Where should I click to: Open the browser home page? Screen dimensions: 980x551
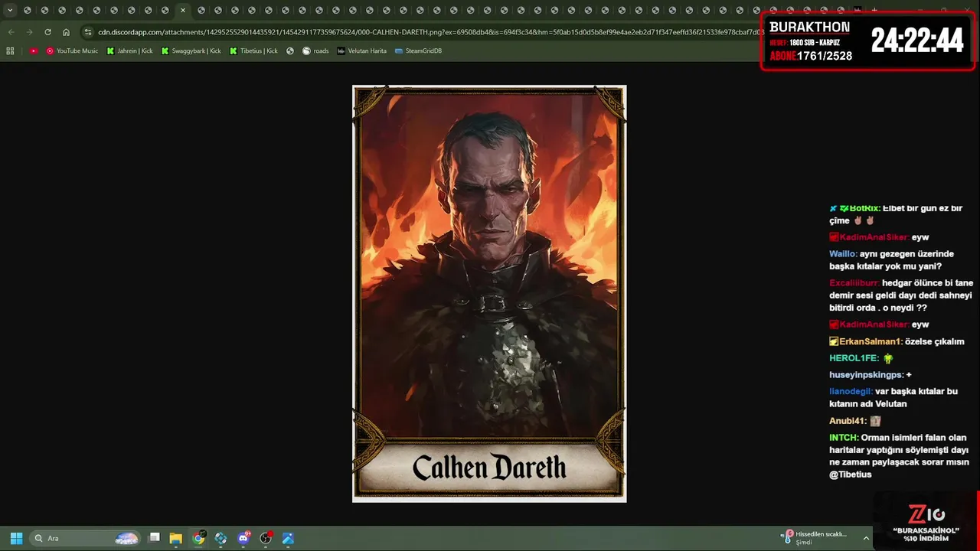66,32
